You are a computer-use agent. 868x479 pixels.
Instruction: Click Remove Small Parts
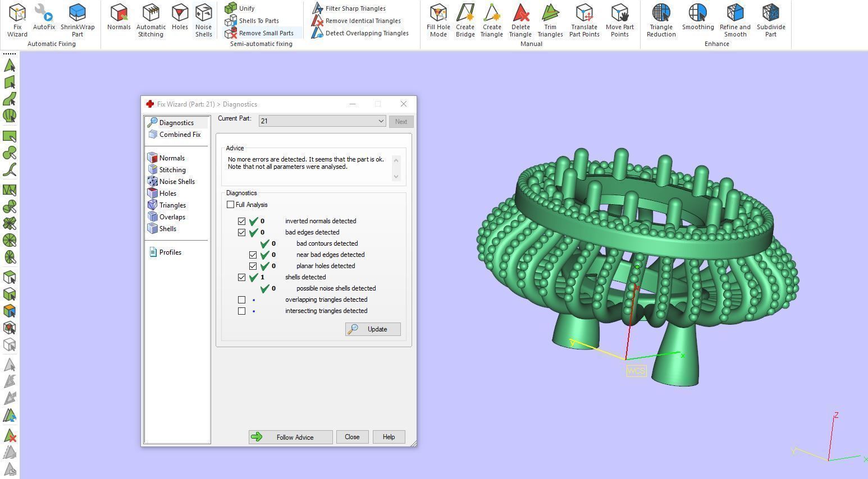259,33
